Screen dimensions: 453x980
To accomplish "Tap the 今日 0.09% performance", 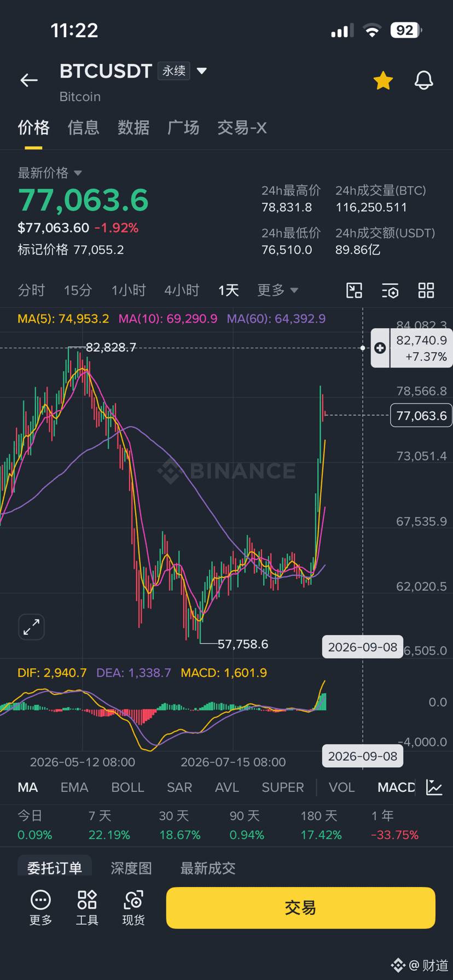I will (x=34, y=825).
